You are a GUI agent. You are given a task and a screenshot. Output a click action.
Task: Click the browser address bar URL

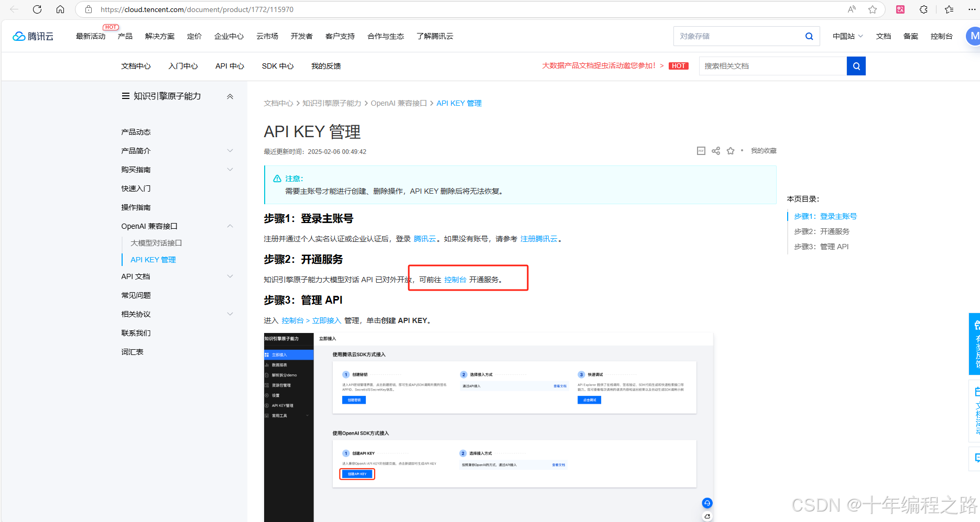click(197, 9)
